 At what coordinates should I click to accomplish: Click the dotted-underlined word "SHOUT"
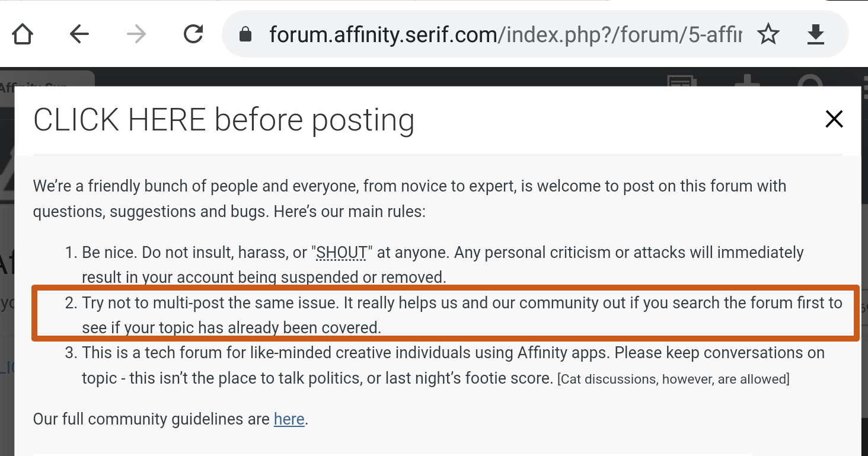[x=340, y=252]
